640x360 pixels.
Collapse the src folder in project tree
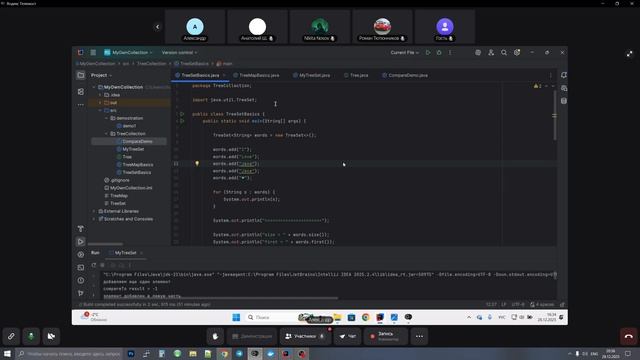pyautogui.click(x=100, y=110)
